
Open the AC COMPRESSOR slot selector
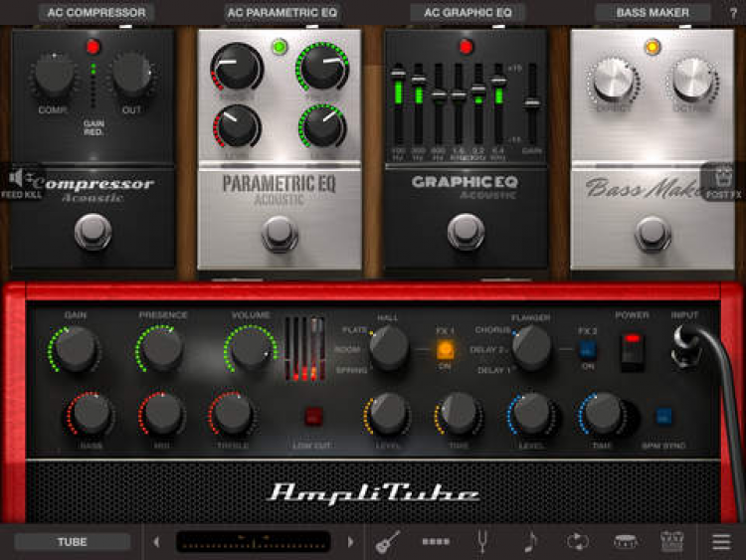[96, 13]
